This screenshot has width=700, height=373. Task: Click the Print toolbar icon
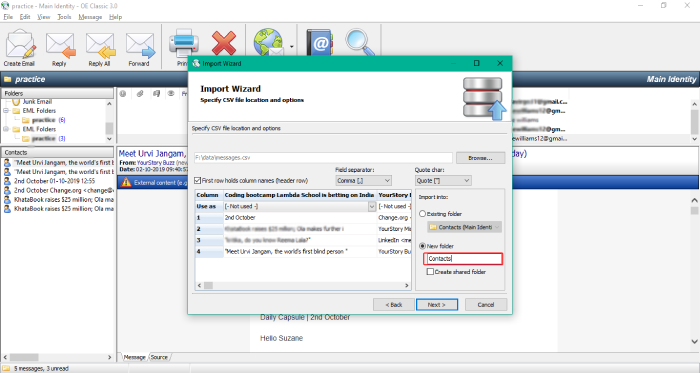point(183,42)
